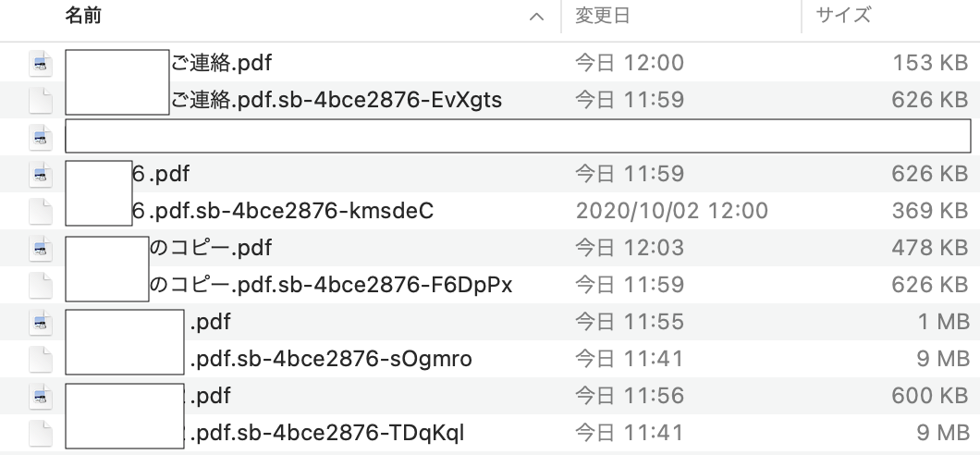Viewport: 980px width, 455px height.
Task: Select file ending in sb-4bce2876-sOgmro
Action: click(331, 359)
